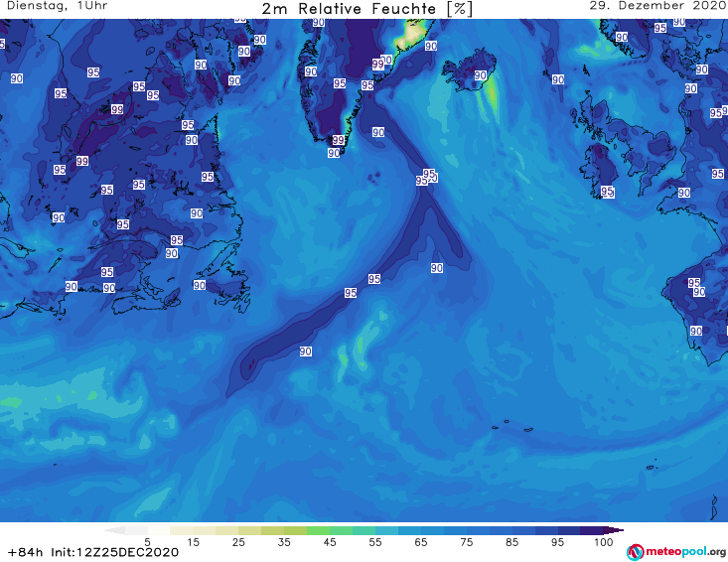This screenshot has width=728, height=562.
Task: Click the Iceland island outline on the map
Action: [468, 70]
